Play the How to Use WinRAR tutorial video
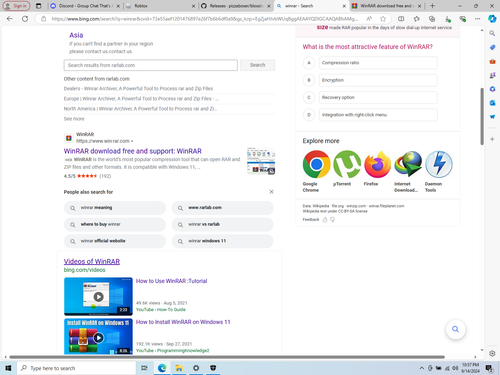500x375 pixels. coord(98,296)
